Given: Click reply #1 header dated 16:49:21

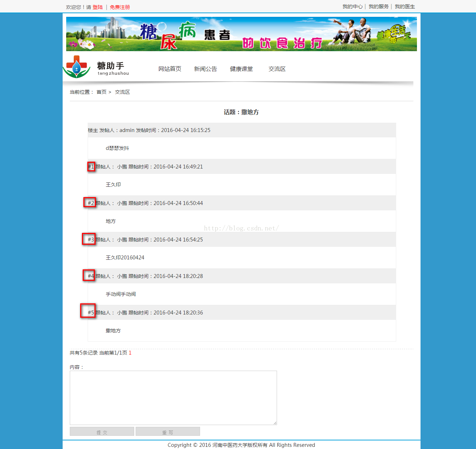Looking at the screenshot, I should click(x=242, y=167).
